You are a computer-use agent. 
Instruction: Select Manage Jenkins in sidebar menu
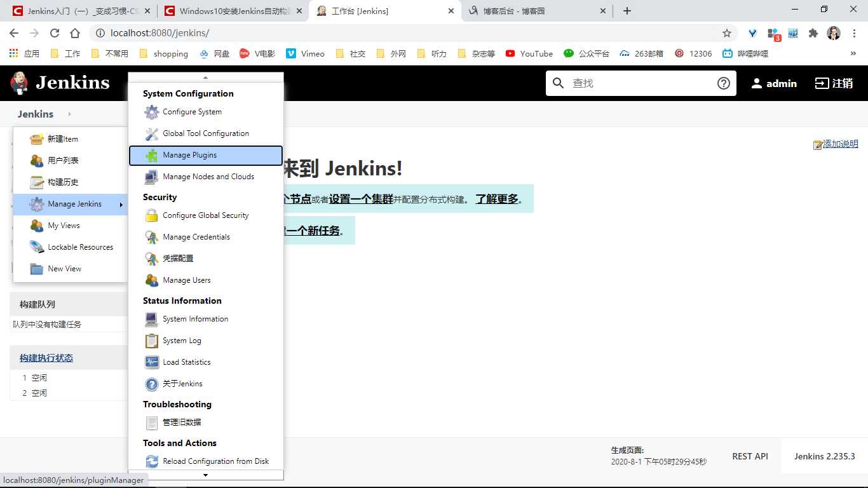[x=71, y=205]
